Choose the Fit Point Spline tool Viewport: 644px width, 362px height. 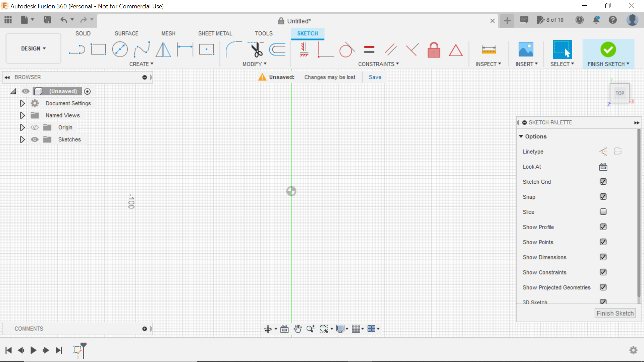point(142,49)
